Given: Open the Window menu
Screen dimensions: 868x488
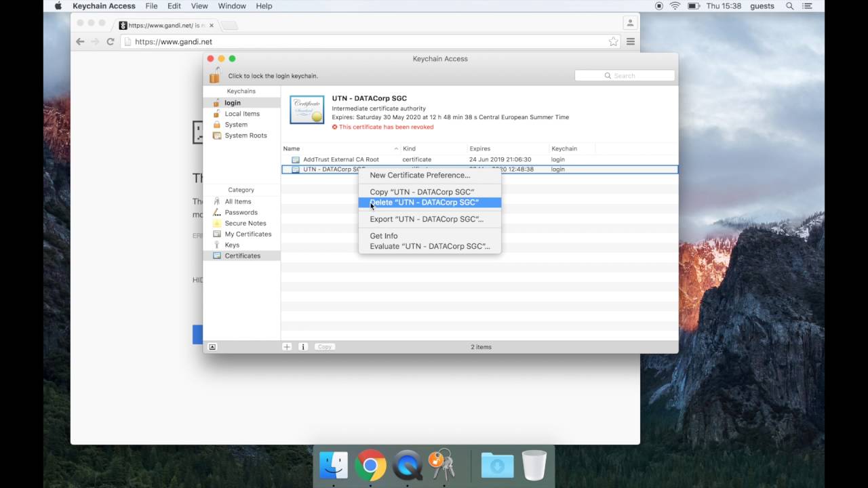Looking at the screenshot, I should click(x=232, y=6).
